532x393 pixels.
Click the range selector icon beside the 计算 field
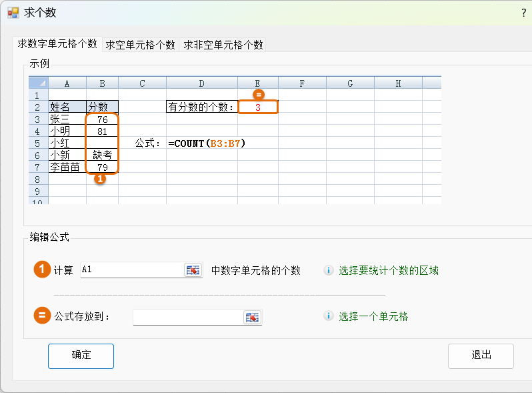(193, 270)
